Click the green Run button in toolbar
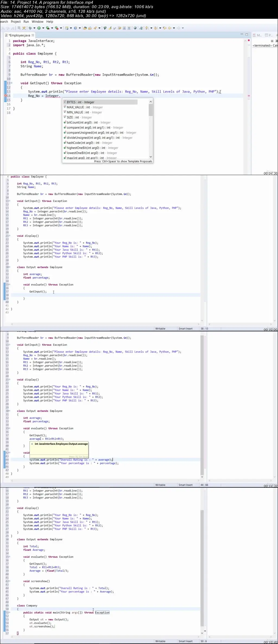 coord(39,28)
